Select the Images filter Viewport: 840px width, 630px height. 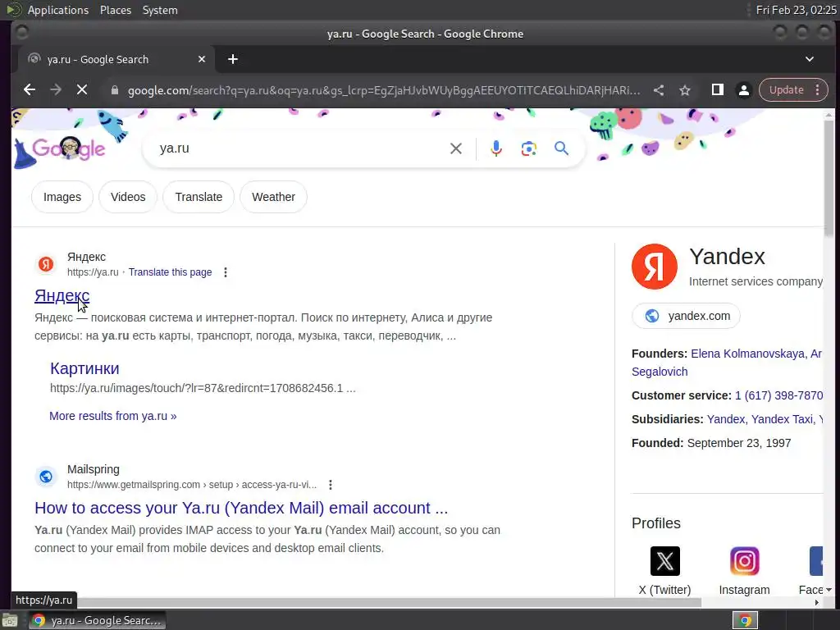tap(62, 197)
